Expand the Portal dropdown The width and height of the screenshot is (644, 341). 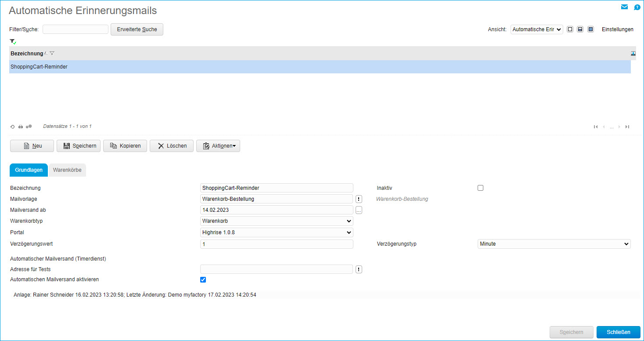coord(277,232)
